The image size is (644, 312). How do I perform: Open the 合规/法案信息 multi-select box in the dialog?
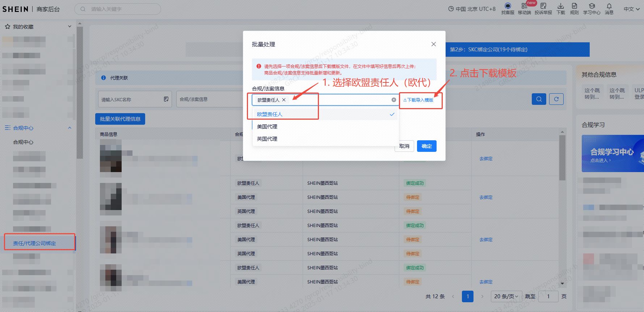(325, 100)
